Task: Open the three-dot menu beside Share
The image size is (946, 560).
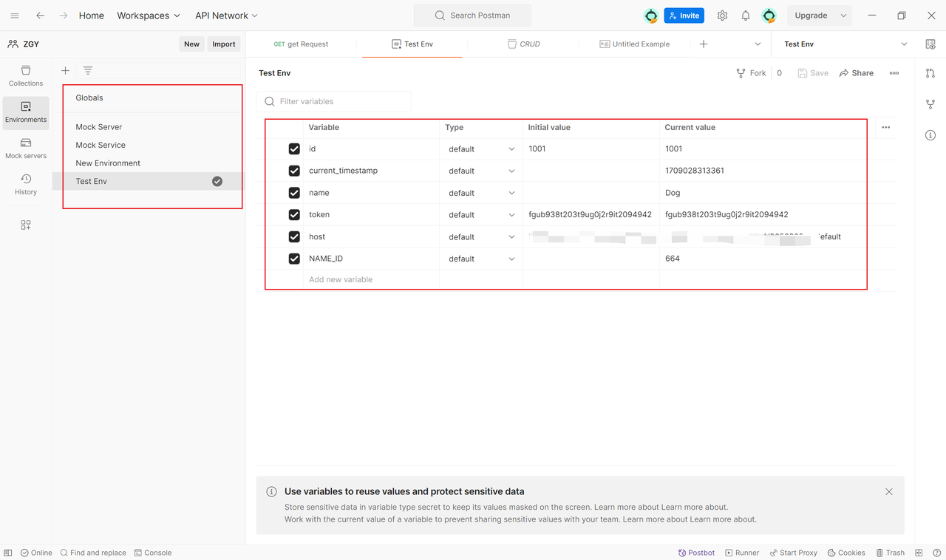Action: 894,73
